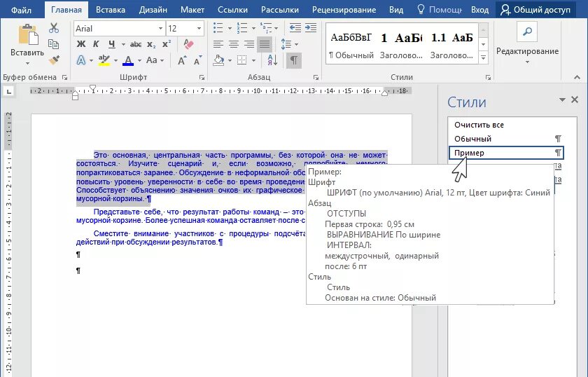Align text right
The width and height of the screenshot is (588, 377).
(x=249, y=44)
